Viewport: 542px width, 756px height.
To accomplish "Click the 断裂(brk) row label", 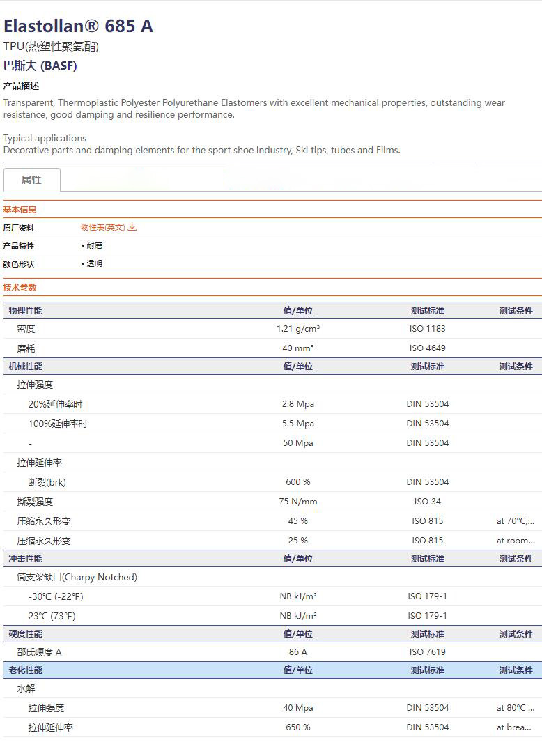I will (47, 482).
